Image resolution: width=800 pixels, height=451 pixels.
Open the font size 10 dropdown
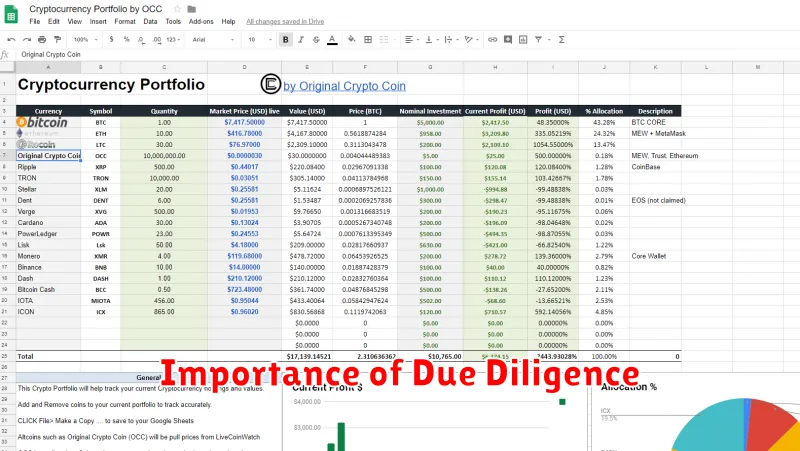pos(260,39)
